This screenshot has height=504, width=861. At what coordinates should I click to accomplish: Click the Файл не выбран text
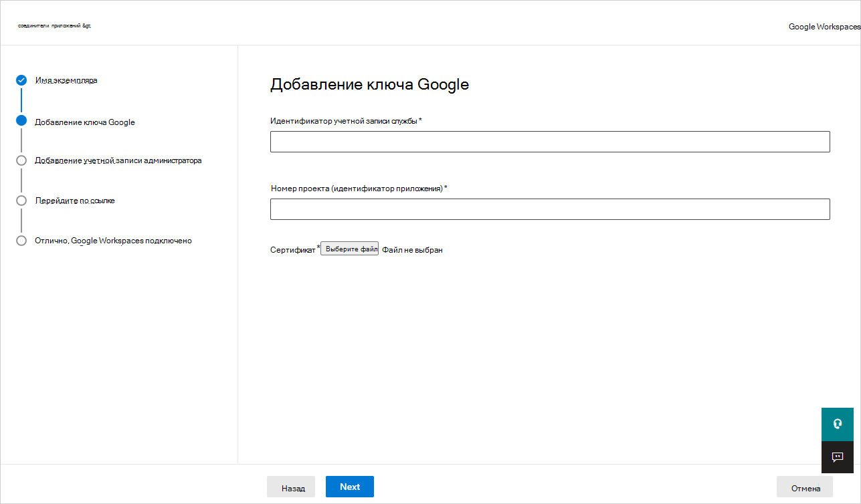click(412, 250)
